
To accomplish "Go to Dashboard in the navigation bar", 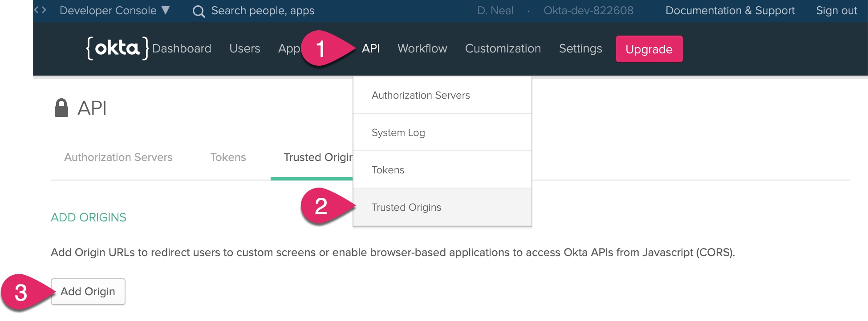I will pos(182,48).
